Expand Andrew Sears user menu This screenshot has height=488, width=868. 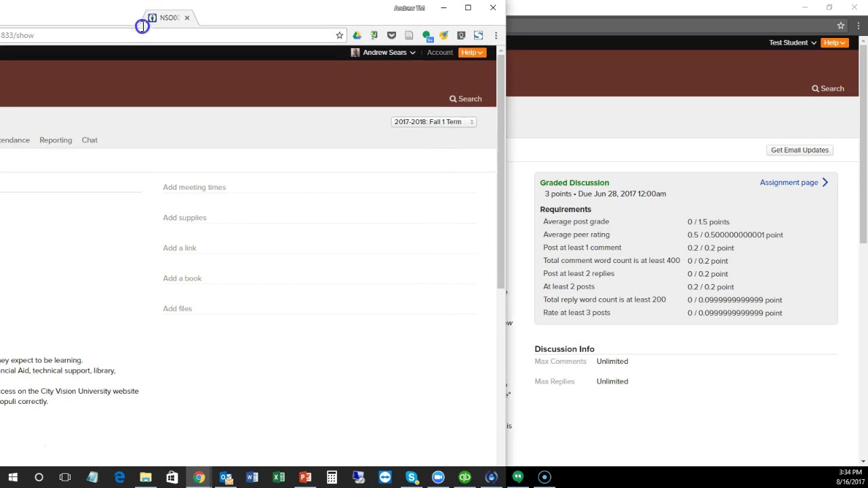pos(383,52)
